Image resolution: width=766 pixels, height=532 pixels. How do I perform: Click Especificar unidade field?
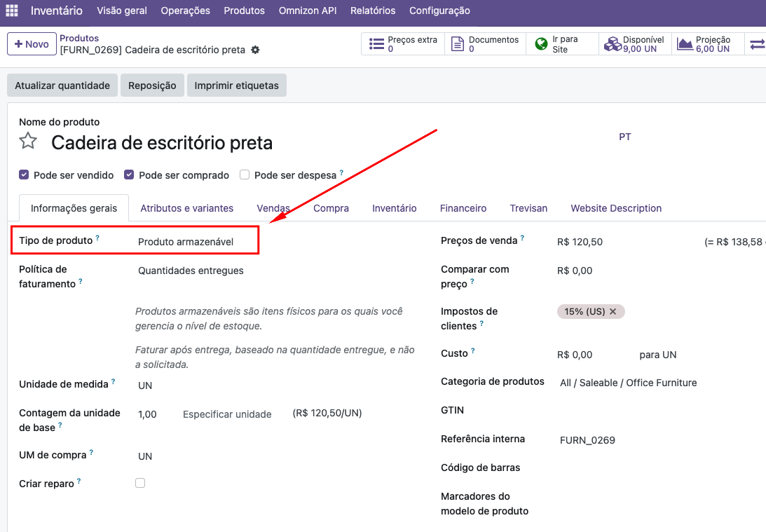227,414
